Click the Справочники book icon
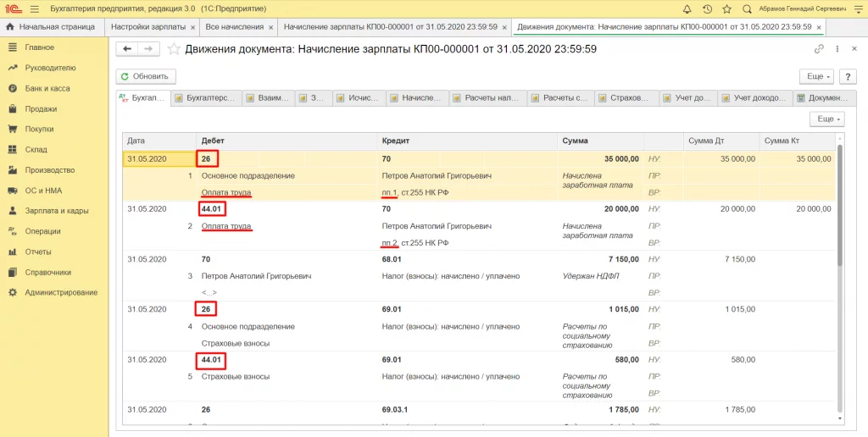 click(x=13, y=272)
